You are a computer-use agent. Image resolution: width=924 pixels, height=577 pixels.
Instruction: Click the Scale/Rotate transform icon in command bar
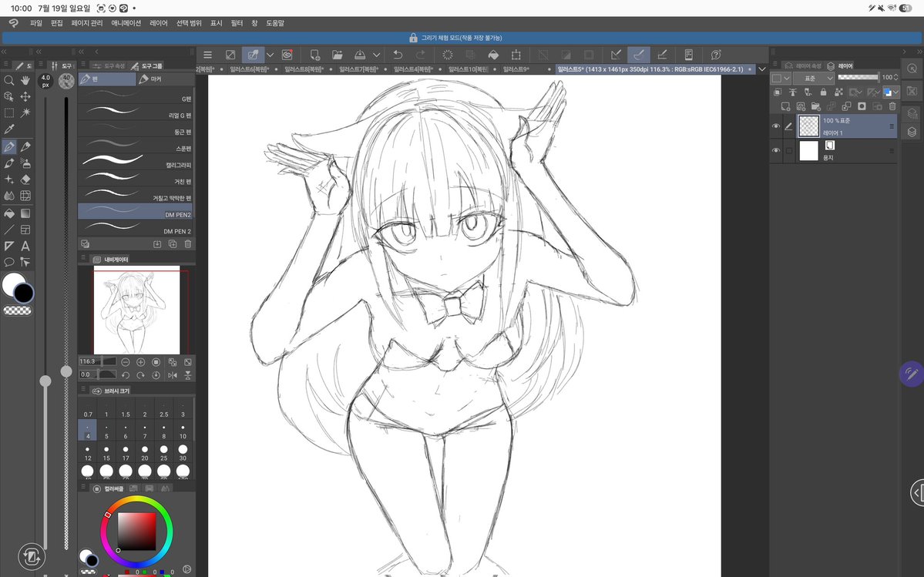pyautogui.click(x=516, y=55)
